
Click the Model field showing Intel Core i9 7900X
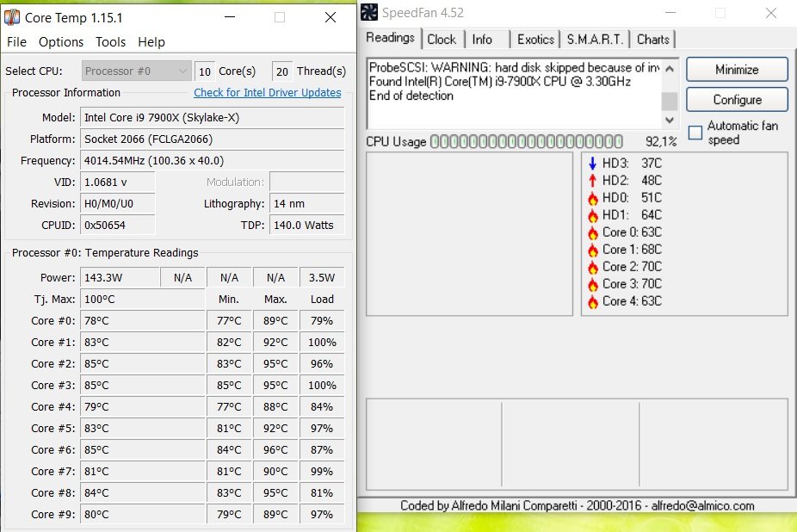[212, 118]
